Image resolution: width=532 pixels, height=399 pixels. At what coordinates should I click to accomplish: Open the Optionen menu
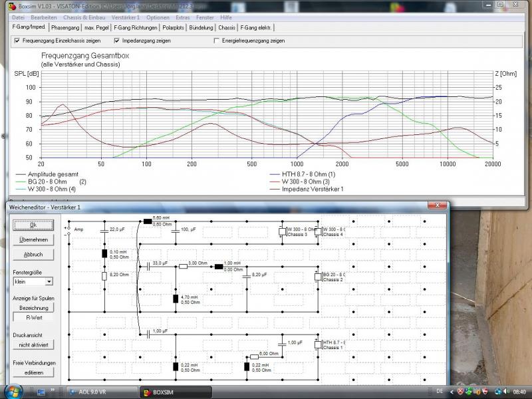coord(158,17)
